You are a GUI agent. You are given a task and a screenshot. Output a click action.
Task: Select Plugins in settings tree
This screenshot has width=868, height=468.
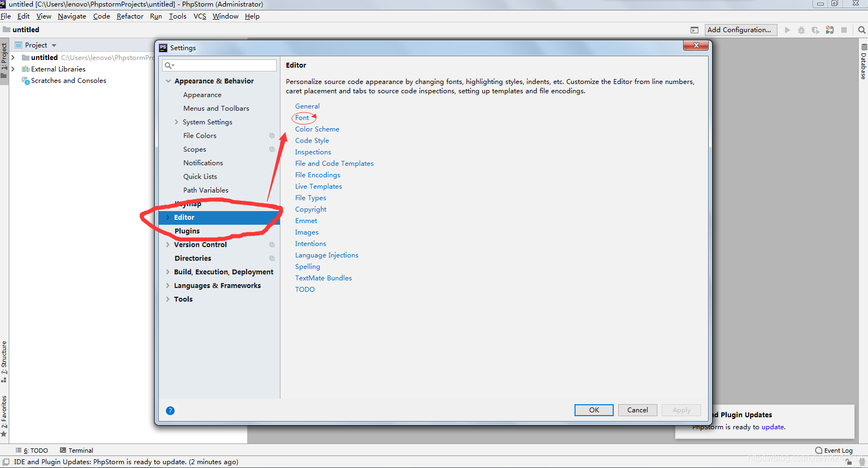[x=187, y=231]
